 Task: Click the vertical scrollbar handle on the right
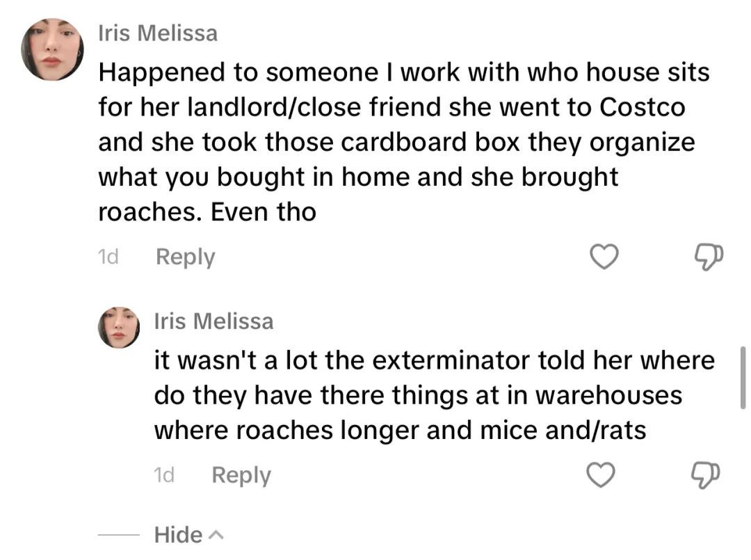pyautogui.click(x=743, y=378)
